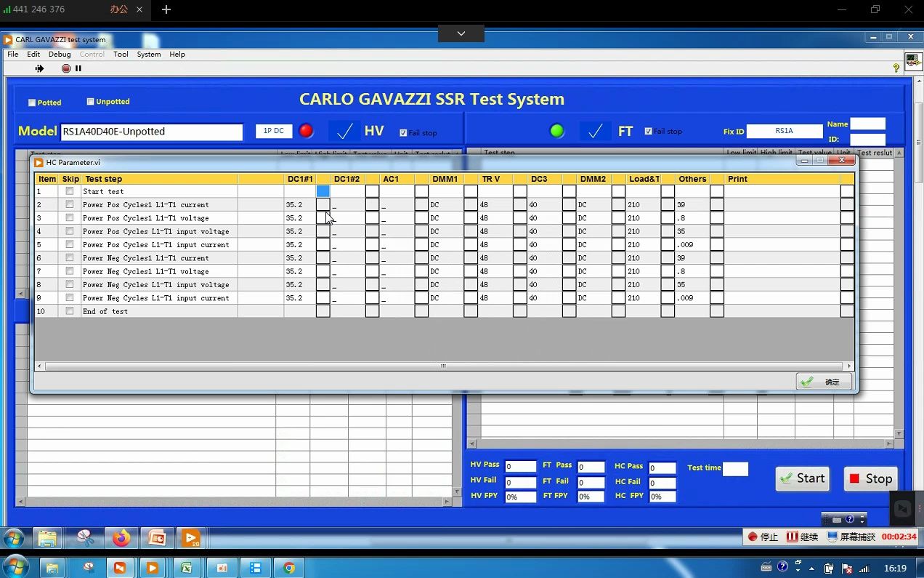Expand the top connection bar chevron
Screen dimensions: 924x578
point(461,33)
